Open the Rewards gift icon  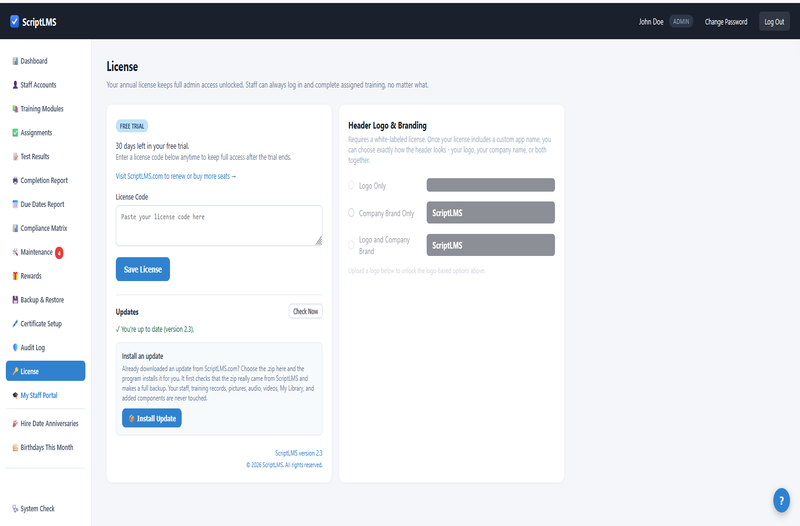point(15,276)
